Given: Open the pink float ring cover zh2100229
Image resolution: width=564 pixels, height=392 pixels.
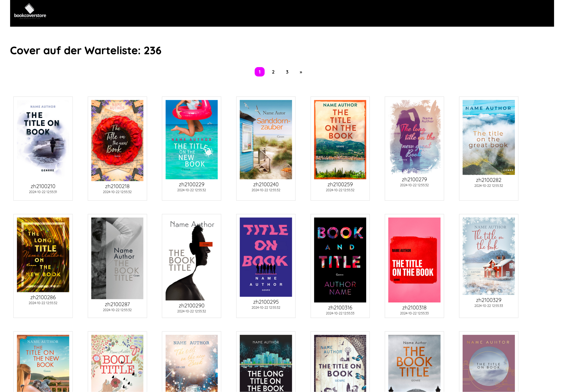Looking at the screenshot, I should click(x=191, y=139).
